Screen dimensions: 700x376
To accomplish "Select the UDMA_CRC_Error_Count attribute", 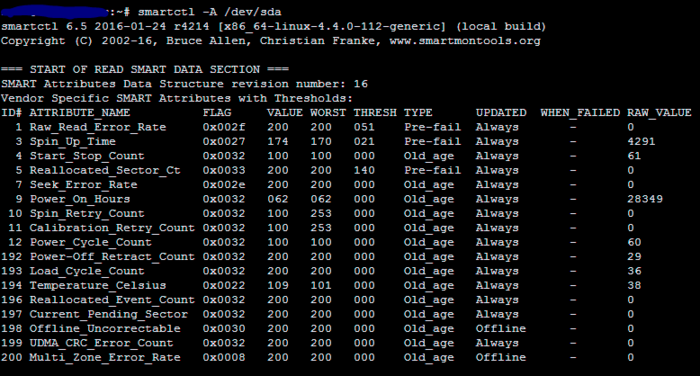I will (x=101, y=343).
